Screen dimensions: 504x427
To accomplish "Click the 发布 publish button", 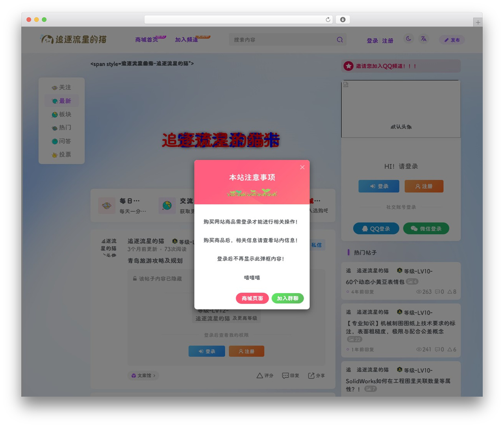I will [x=452, y=40].
